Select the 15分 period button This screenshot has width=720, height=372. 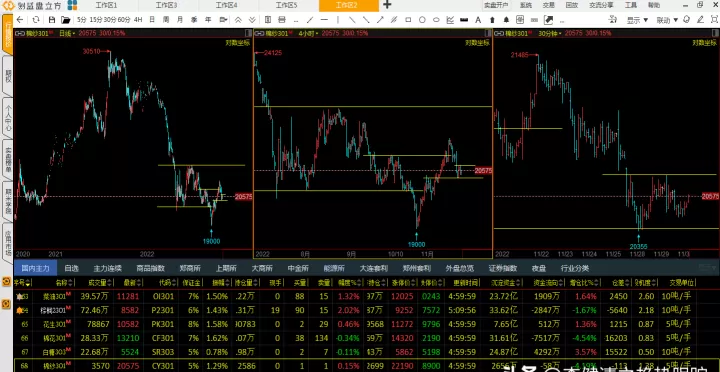96,20
